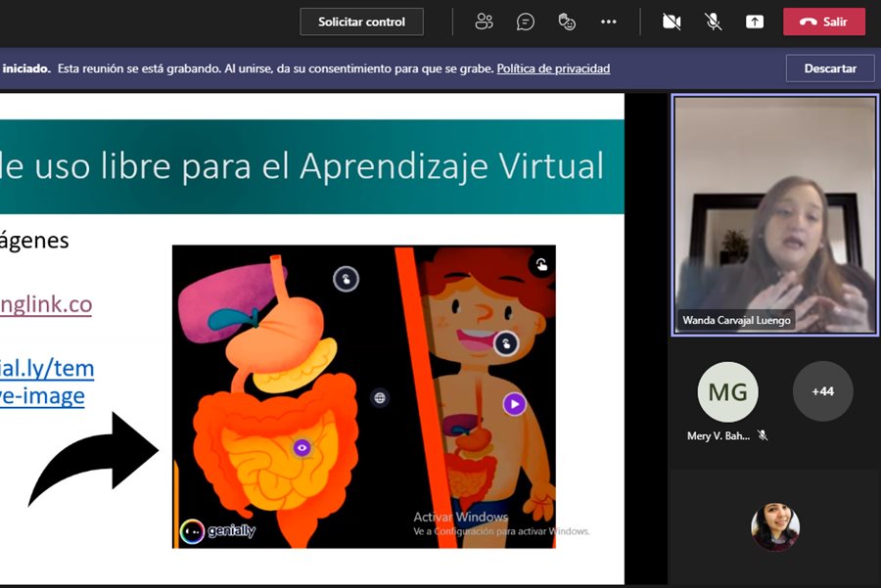Open the Política de privacidad link
Image resolution: width=881 pixels, height=588 pixels.
(553, 68)
